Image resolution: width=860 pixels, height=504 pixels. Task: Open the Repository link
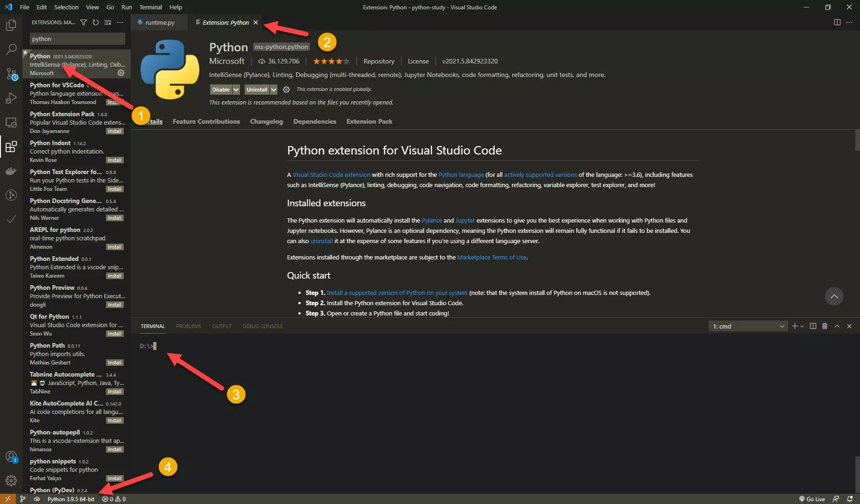pyautogui.click(x=379, y=61)
